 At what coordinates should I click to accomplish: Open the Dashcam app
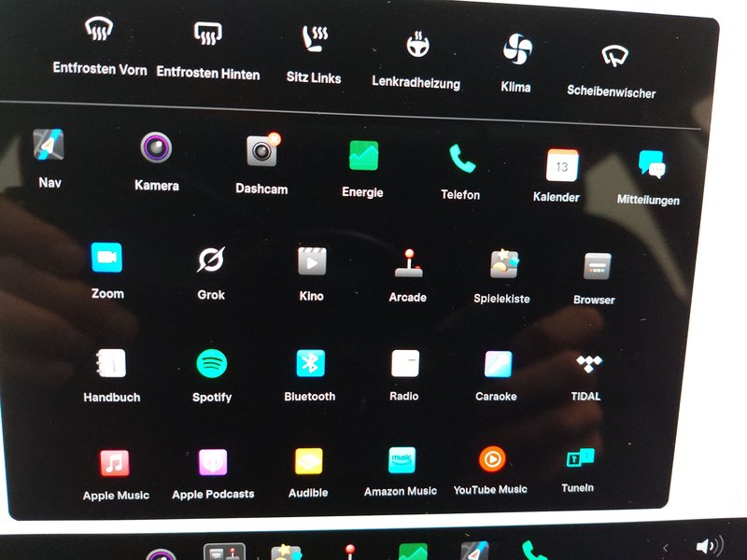(262, 150)
